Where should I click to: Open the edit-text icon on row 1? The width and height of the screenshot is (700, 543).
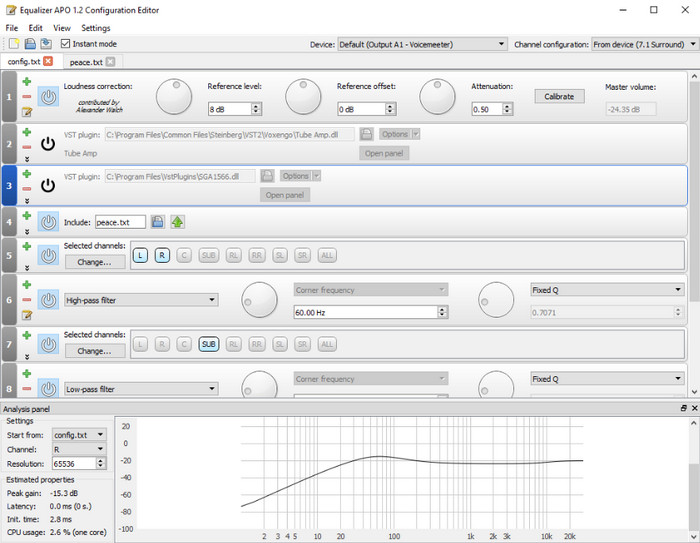(27, 112)
